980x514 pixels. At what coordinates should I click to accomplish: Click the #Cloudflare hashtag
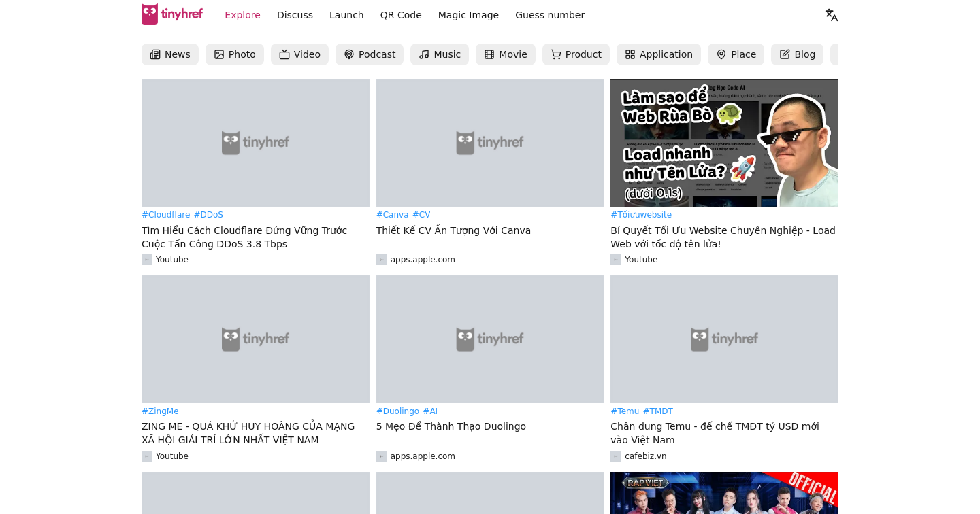point(166,215)
